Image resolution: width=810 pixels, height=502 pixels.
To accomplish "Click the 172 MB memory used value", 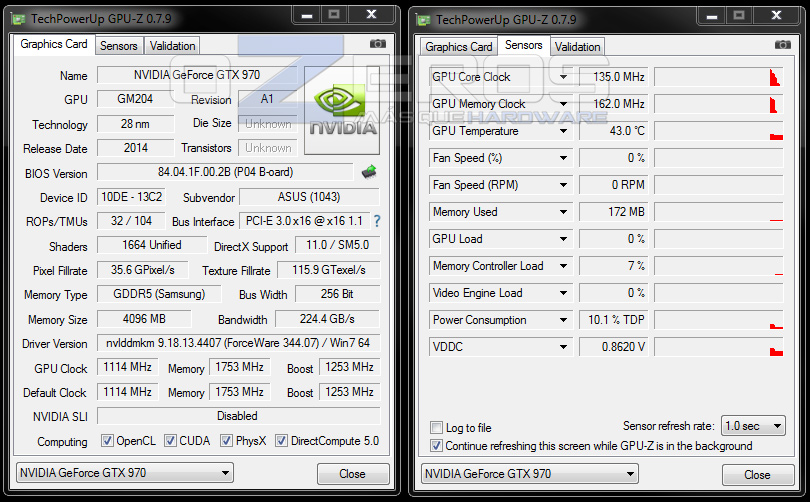I will point(614,212).
